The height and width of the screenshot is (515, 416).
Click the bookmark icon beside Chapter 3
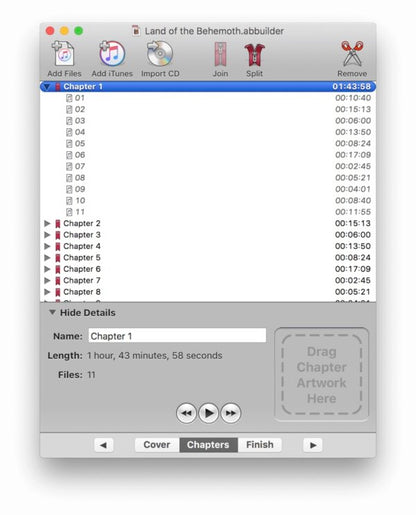pyautogui.click(x=58, y=235)
